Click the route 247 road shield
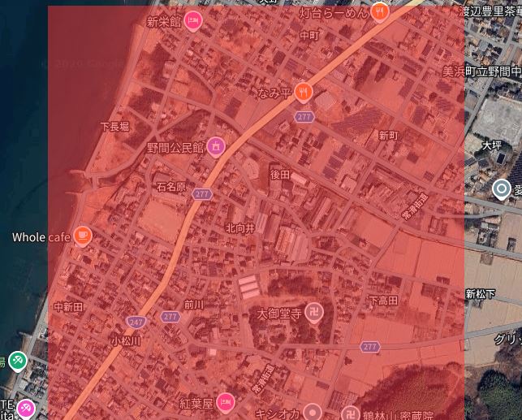The height and width of the screenshot is (420, 522). click(x=136, y=322)
